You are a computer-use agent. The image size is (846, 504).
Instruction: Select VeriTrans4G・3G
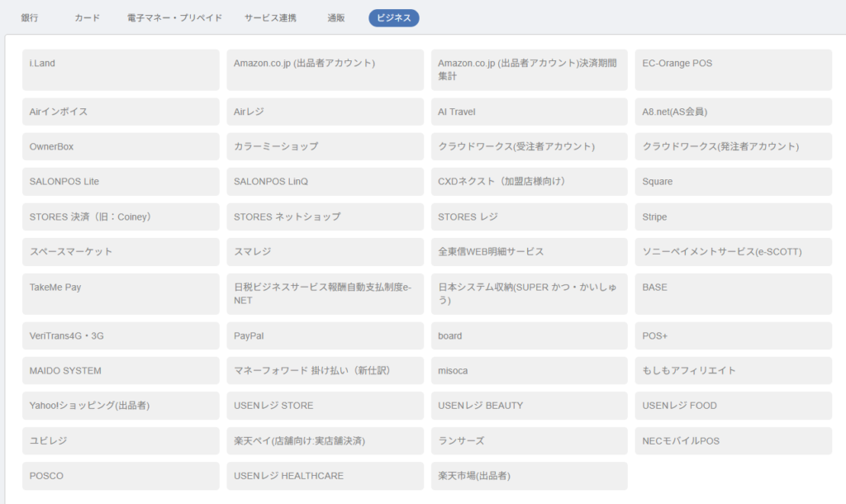(121, 335)
